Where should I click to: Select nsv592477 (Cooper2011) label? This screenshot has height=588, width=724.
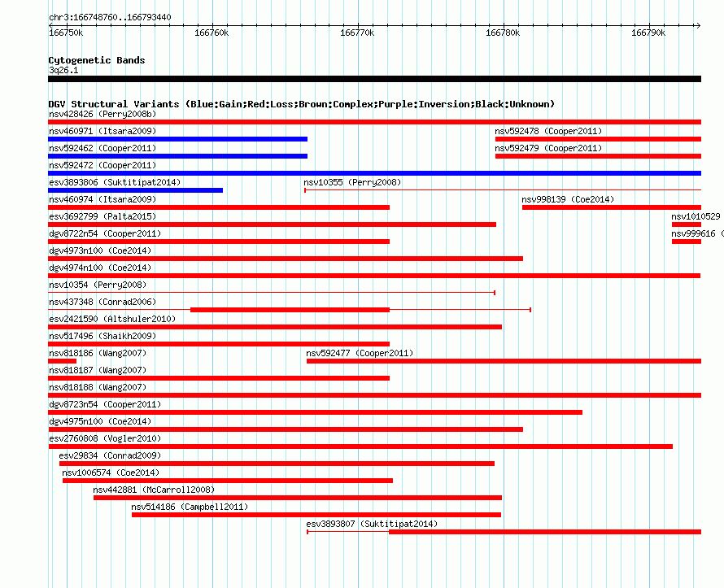360,353
